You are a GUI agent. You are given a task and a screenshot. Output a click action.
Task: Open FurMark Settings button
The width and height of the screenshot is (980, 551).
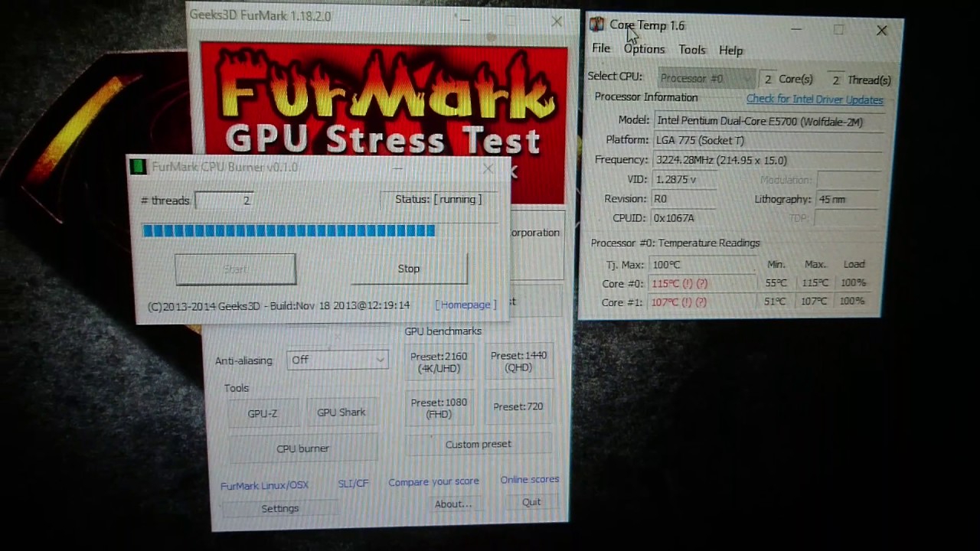pyautogui.click(x=280, y=508)
